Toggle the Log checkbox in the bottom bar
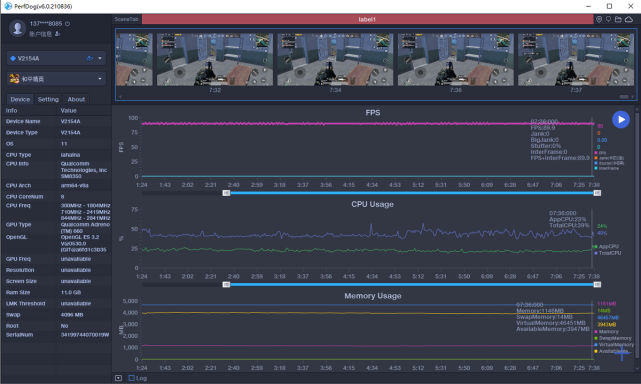The height and width of the screenshot is (384, 641). click(132, 378)
